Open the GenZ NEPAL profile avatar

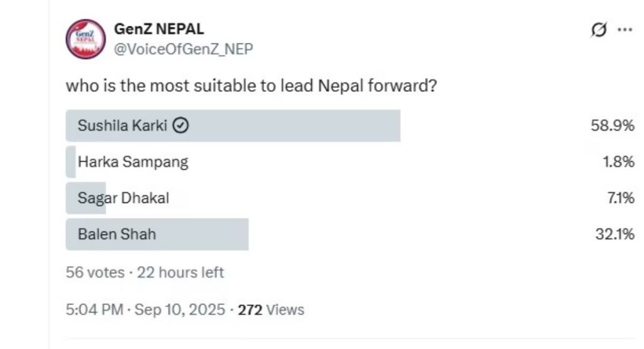tap(85, 39)
